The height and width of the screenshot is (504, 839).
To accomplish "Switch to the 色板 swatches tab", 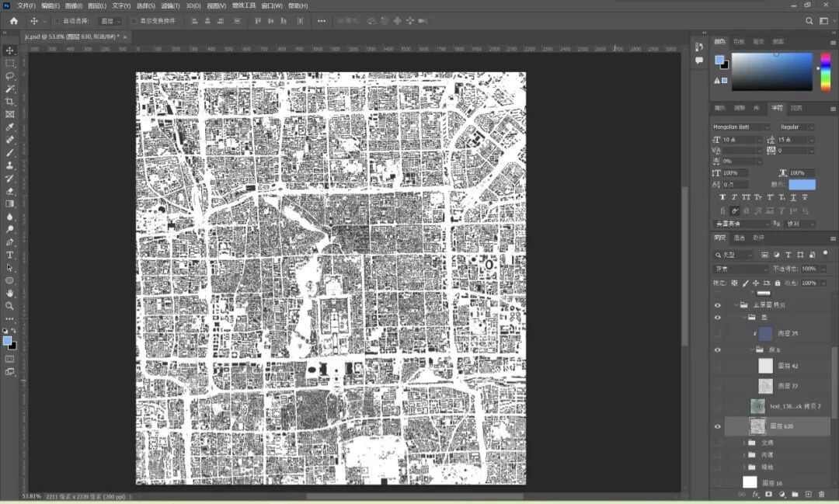I will coord(739,42).
